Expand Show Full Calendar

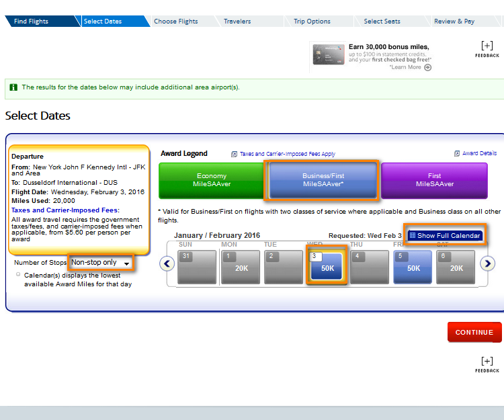tap(444, 236)
